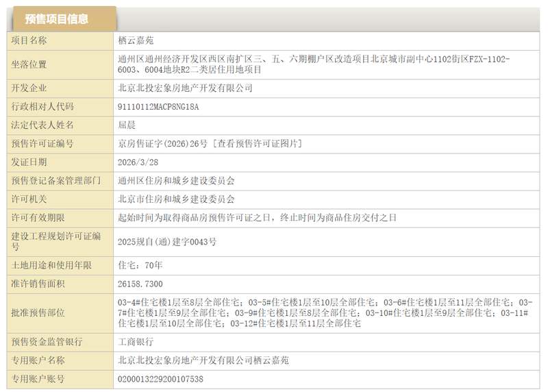Screen dimensions: 548x392
Task: Click 北京市住房和城乡建设委员会 in 许可机关 row
Action: tap(176, 199)
